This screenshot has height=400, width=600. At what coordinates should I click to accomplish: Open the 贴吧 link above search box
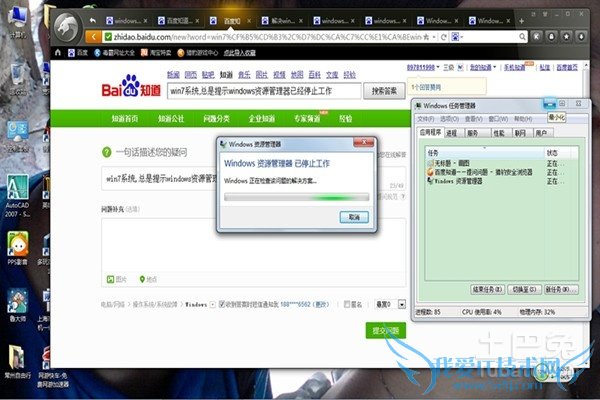coord(208,75)
